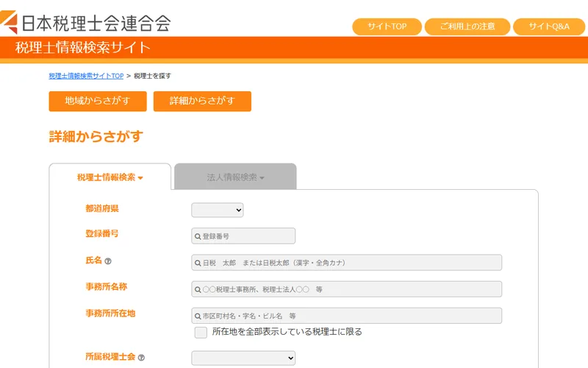
Task: Open ご利用上の注意 page
Action: pyautogui.click(x=467, y=26)
